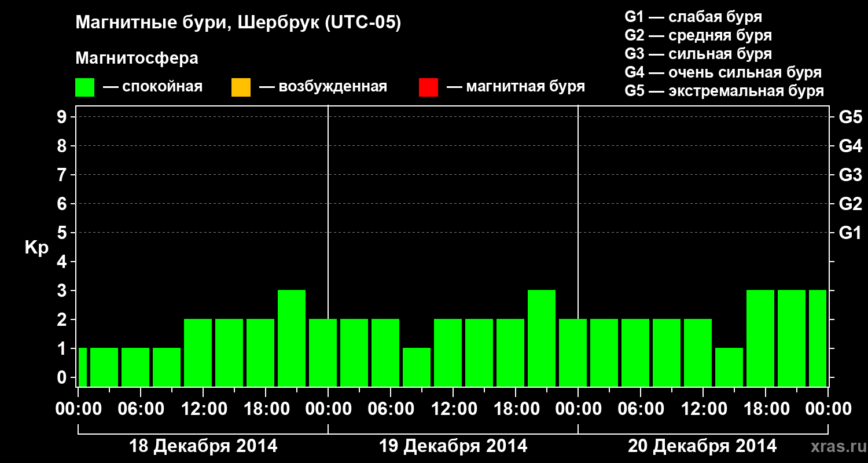Click the bar crossing midnight into 19 Декабря

(x=323, y=352)
